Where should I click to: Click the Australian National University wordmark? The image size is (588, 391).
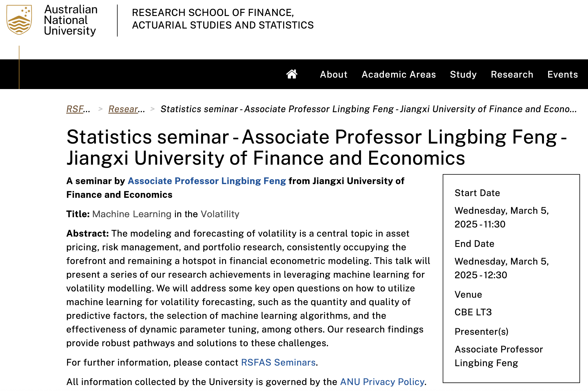pos(71,20)
